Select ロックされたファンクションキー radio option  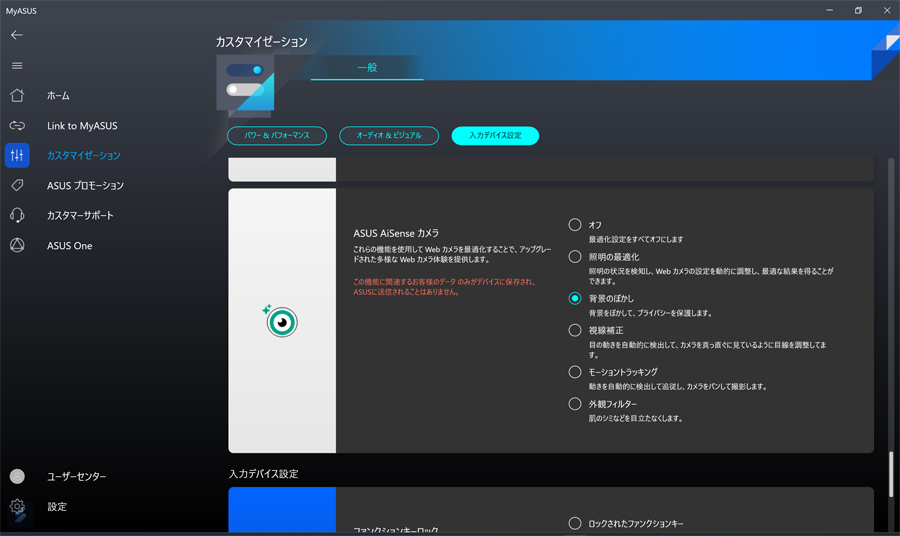575,523
